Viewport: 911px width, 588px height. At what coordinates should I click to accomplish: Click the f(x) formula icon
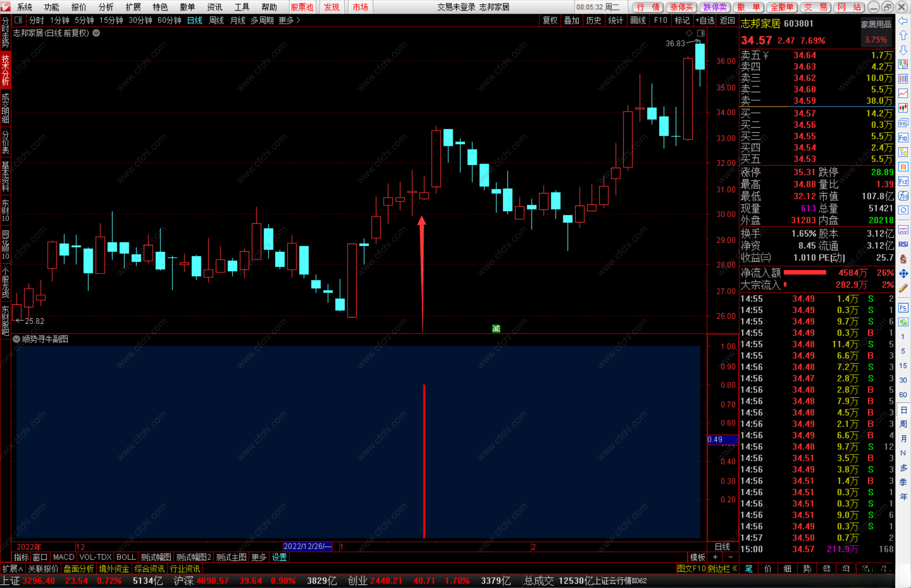pyautogui.click(x=903, y=196)
